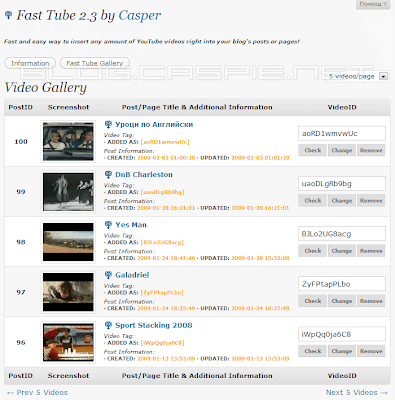Open the Yes Man video thumbnail
Screen dimensions: 395x400
click(x=68, y=242)
